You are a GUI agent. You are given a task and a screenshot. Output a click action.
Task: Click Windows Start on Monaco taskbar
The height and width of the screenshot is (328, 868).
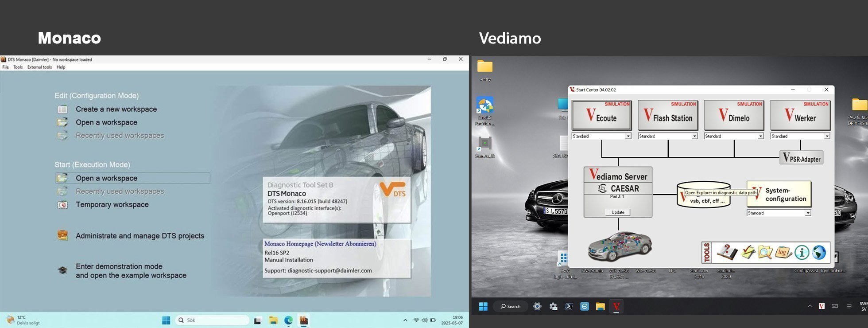[x=166, y=320]
